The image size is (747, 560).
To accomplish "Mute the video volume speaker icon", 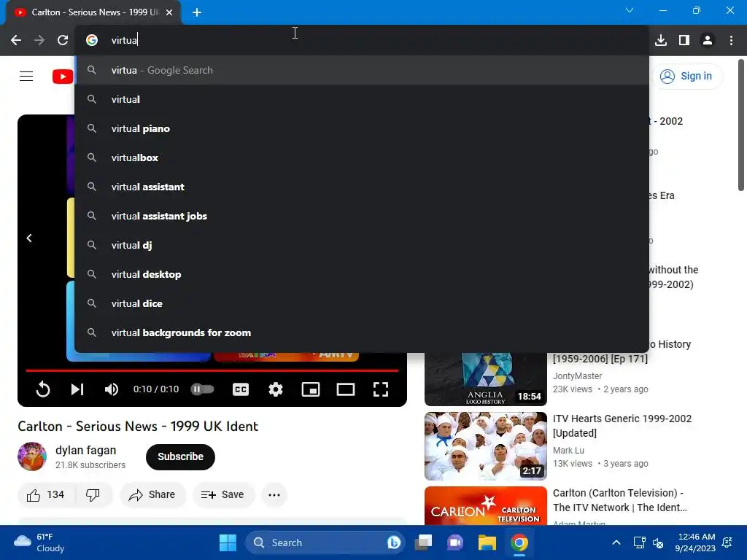I will coord(112,389).
